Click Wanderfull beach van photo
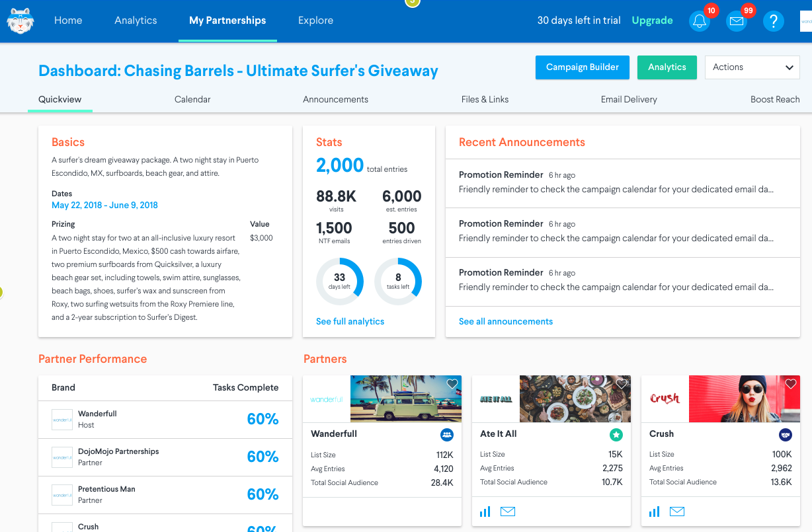812x532 pixels. [406, 399]
